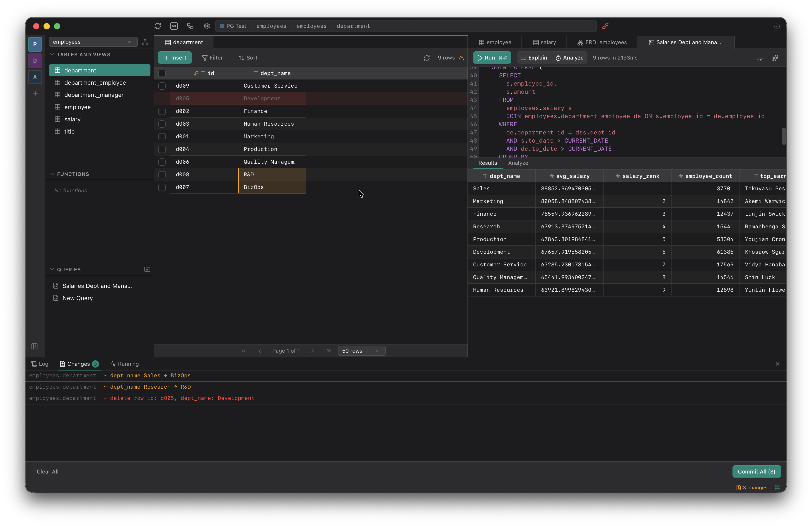Click the refresh connection icon in title bar
The width and height of the screenshot is (812, 526).
coord(157,26)
